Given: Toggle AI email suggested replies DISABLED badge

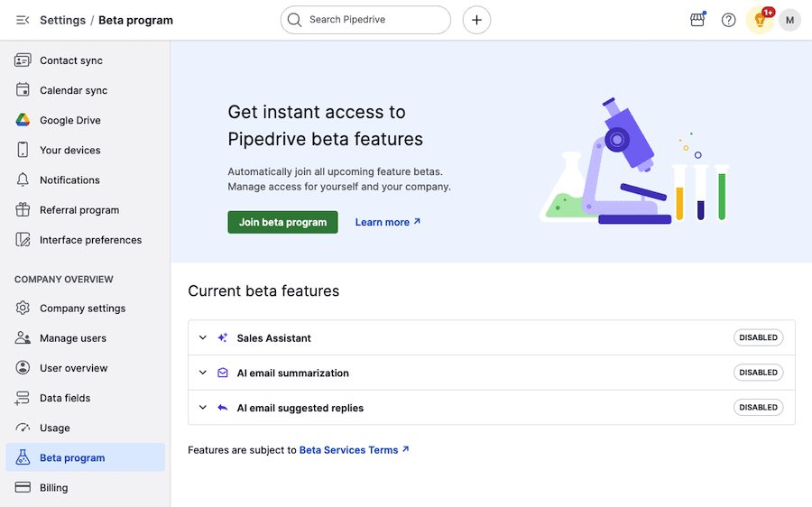Looking at the screenshot, I should [x=758, y=408].
